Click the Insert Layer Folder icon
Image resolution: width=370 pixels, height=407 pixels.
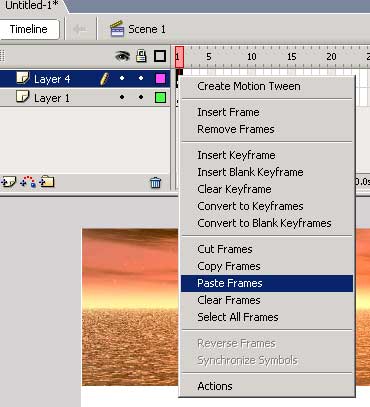pyautogui.click(x=47, y=182)
